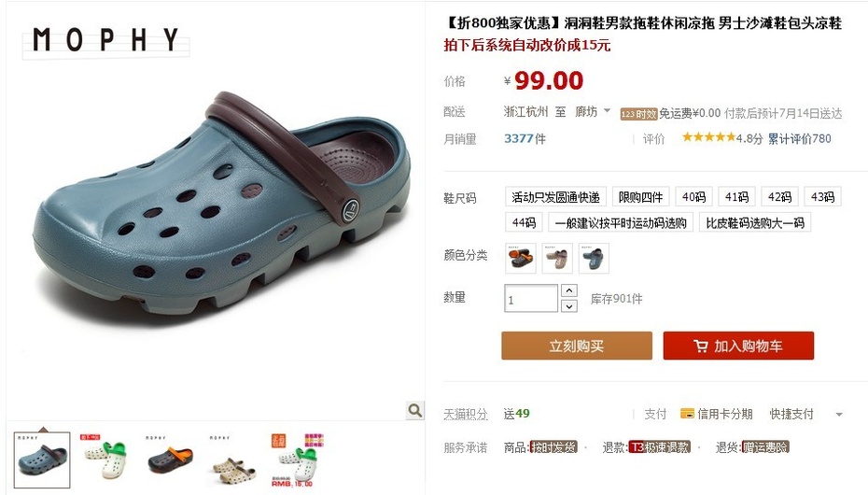
Task: Click the credit card installment icon
Action: point(687,413)
